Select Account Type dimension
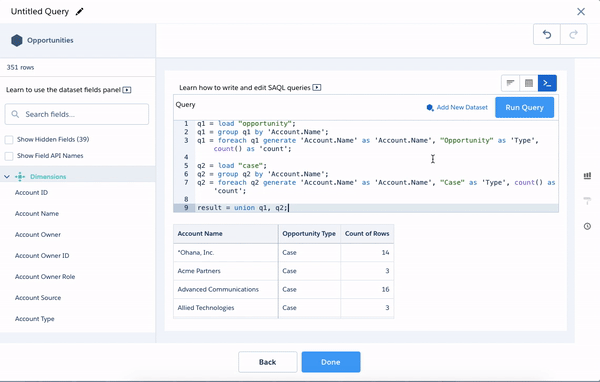 pos(34,319)
